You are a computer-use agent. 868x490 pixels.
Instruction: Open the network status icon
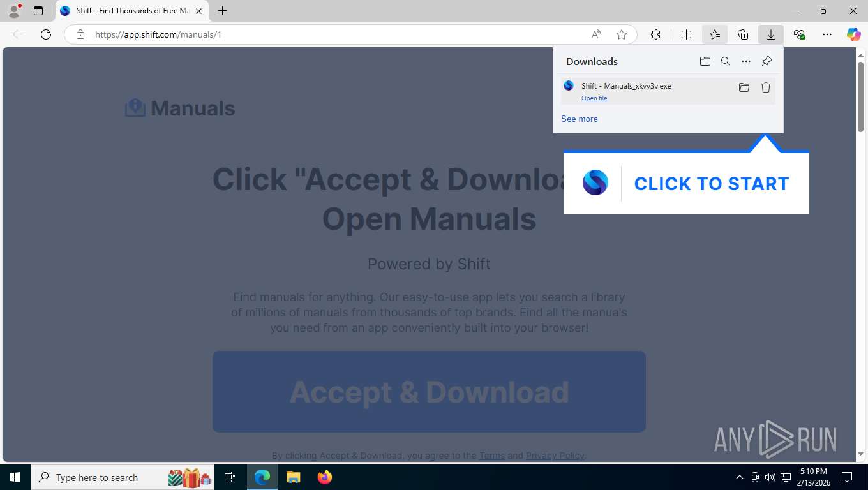point(786,477)
